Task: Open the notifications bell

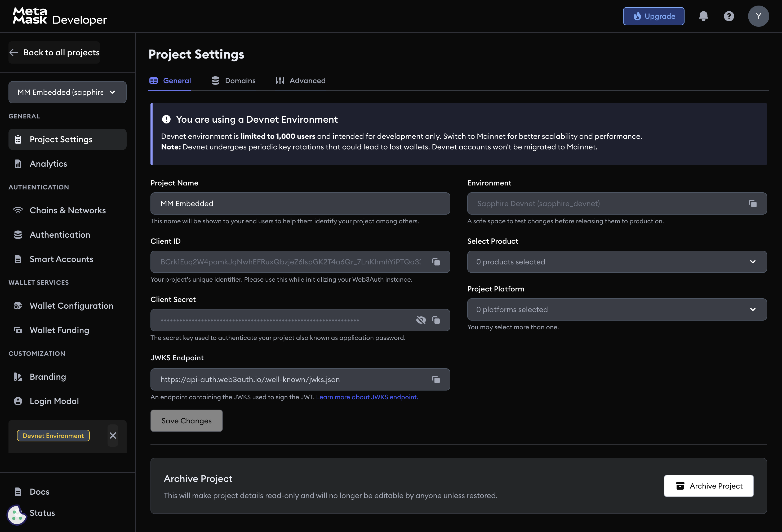Action: tap(703, 16)
